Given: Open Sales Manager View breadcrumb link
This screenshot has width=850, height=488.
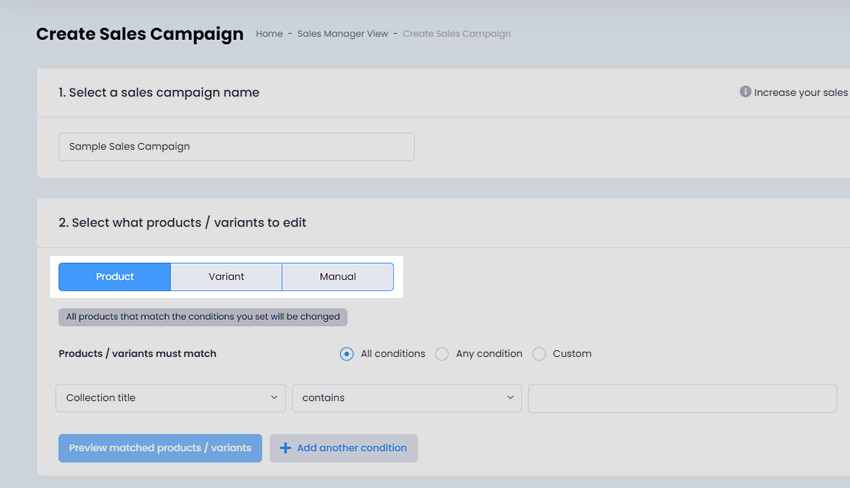Looking at the screenshot, I should 343,34.
